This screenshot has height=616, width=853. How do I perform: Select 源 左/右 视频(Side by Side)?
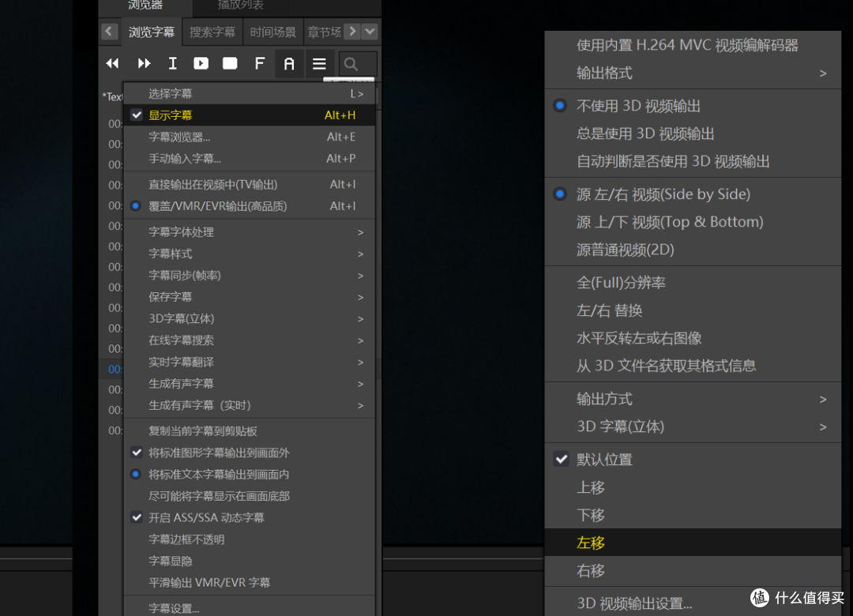[693, 194]
